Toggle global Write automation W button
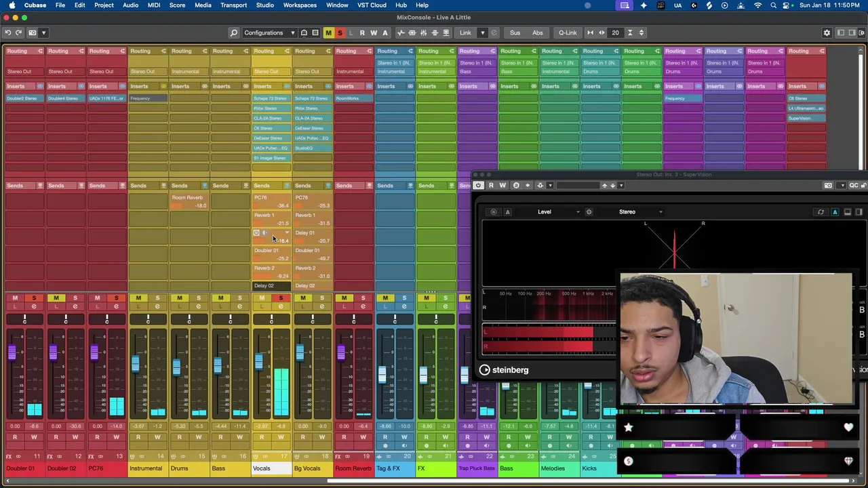Viewport: 868px width, 488px height. click(374, 33)
